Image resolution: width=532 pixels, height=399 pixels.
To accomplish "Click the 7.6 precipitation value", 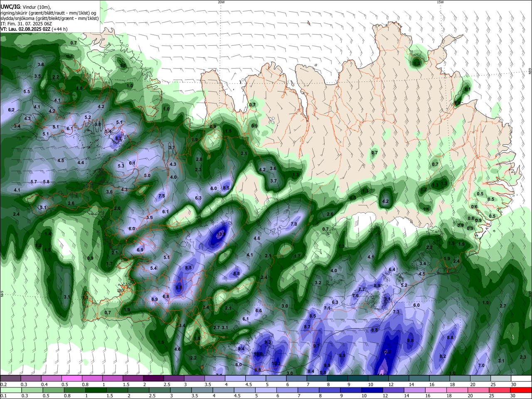I will 355,296.
